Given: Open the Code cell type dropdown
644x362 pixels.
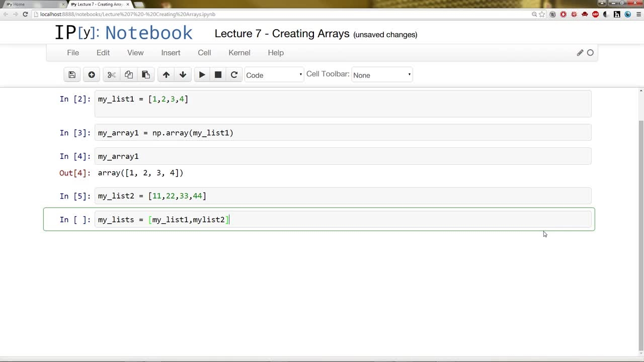Looking at the screenshot, I should pyautogui.click(x=274, y=75).
